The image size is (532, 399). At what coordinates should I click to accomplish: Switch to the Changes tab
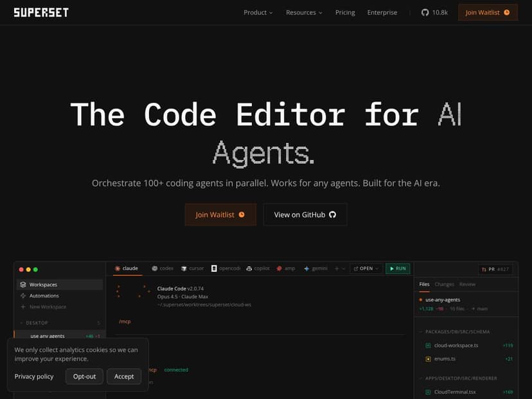(x=444, y=285)
